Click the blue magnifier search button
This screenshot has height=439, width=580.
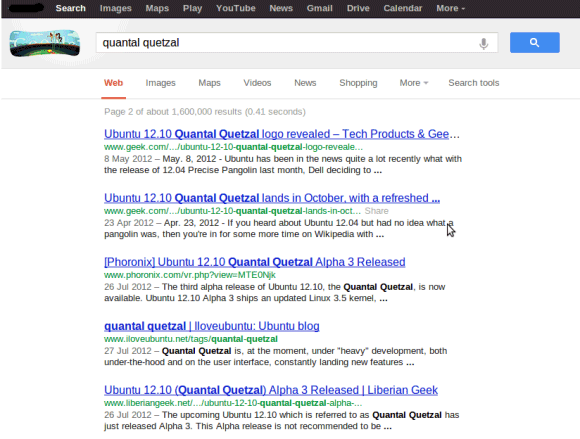click(535, 43)
